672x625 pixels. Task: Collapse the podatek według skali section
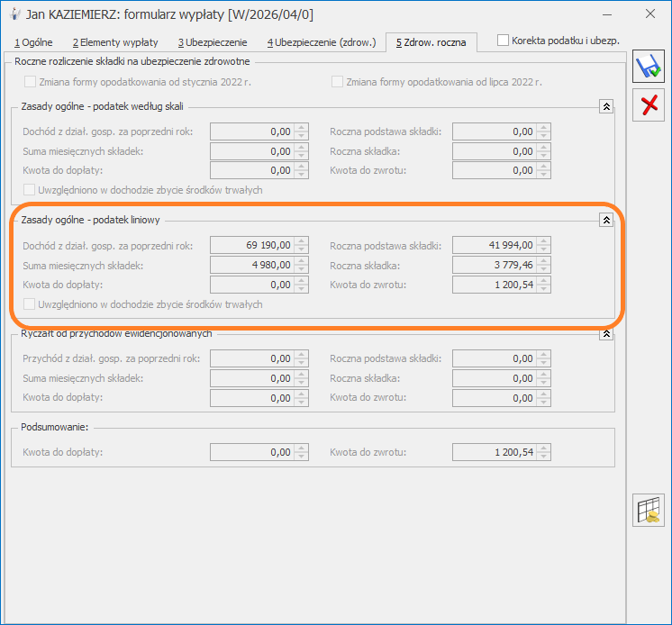click(606, 106)
